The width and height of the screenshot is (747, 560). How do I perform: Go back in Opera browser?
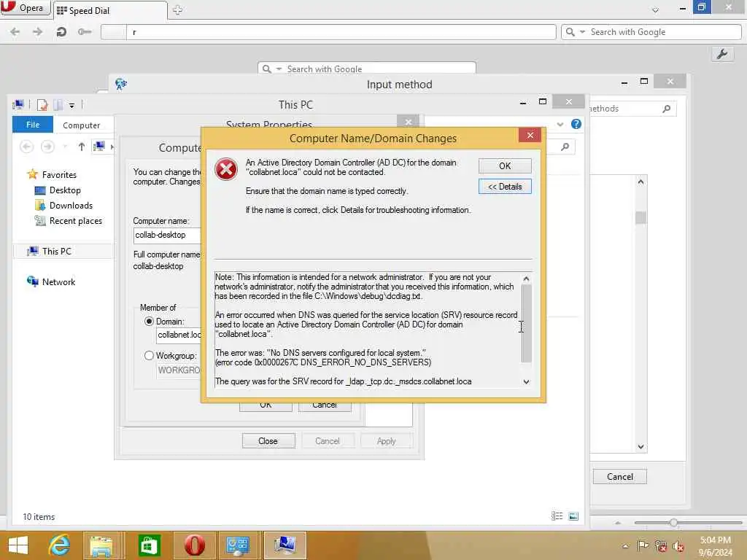coord(15,32)
